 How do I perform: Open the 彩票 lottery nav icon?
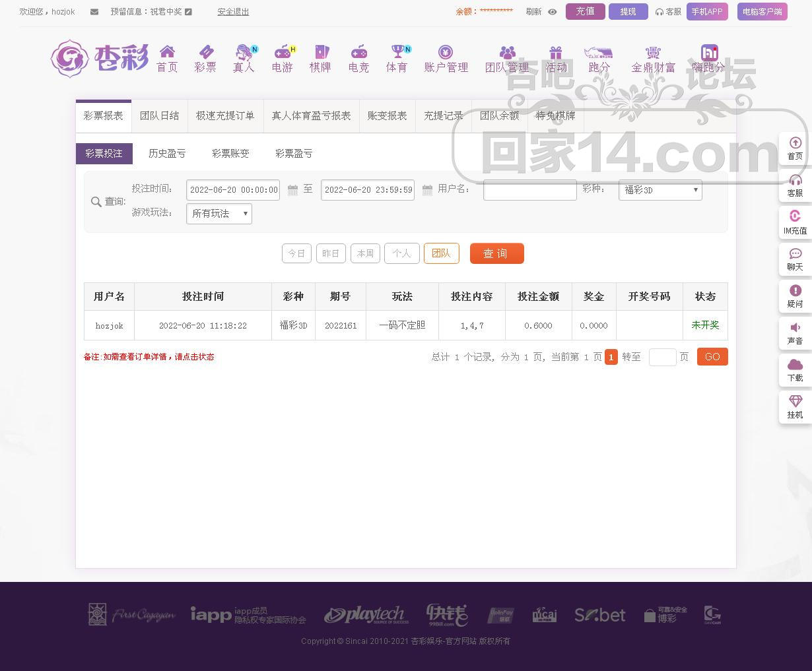pos(205,53)
